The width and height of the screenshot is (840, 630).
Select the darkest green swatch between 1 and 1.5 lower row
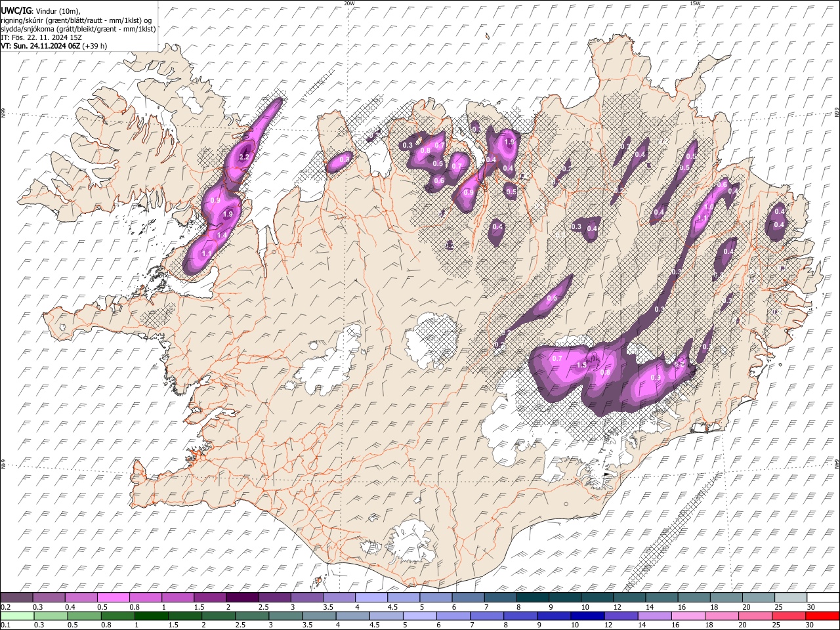(x=151, y=616)
